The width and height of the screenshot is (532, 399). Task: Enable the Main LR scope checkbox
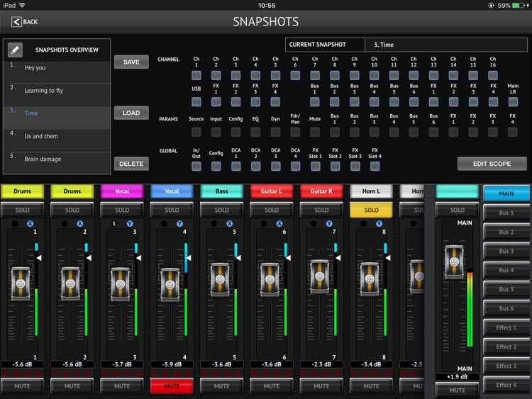click(x=513, y=103)
